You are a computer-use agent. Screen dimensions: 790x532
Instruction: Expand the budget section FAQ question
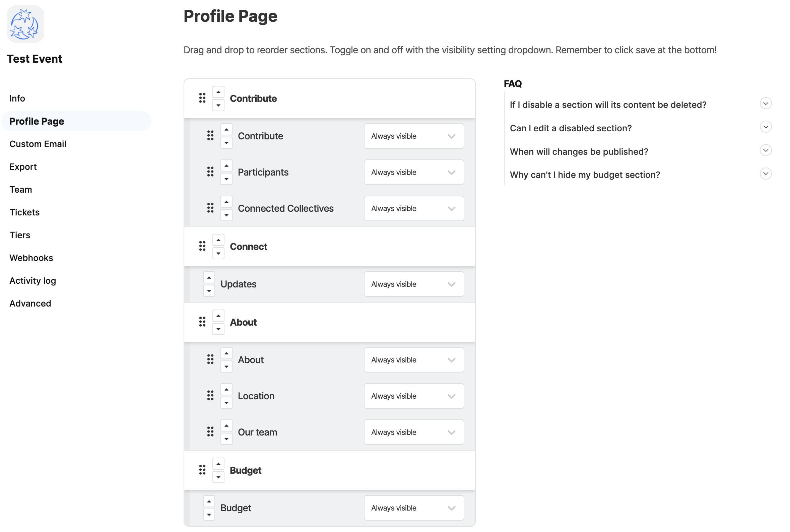pos(765,174)
